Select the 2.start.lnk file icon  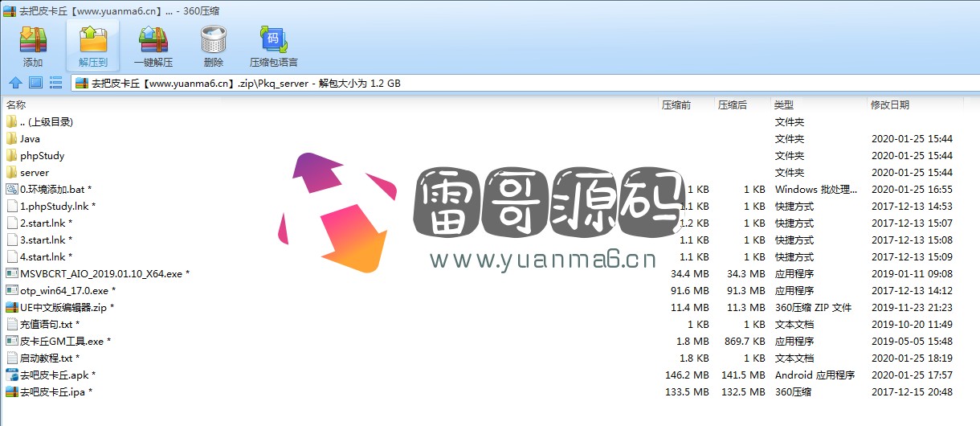(11, 223)
